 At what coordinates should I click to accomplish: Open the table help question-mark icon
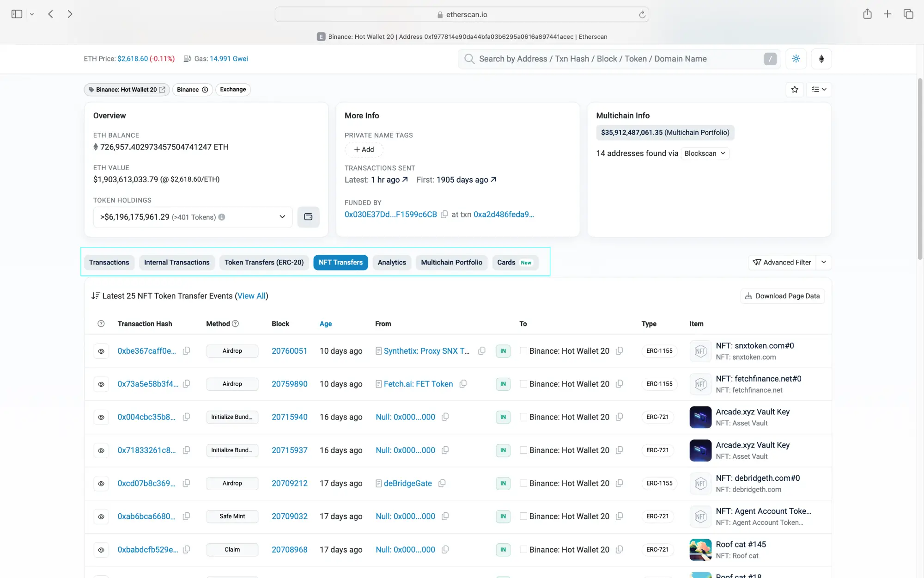coord(101,324)
